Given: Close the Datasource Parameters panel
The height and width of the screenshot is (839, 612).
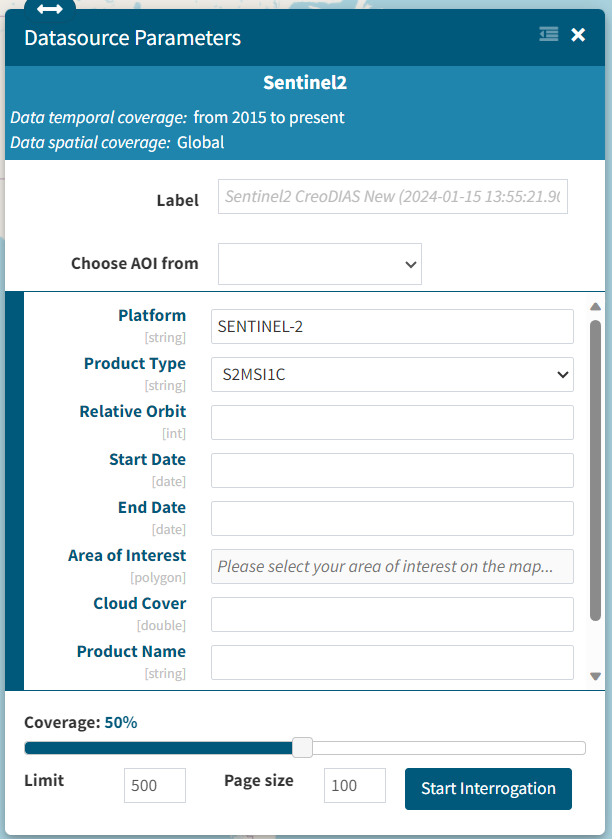Looking at the screenshot, I should coord(578,35).
